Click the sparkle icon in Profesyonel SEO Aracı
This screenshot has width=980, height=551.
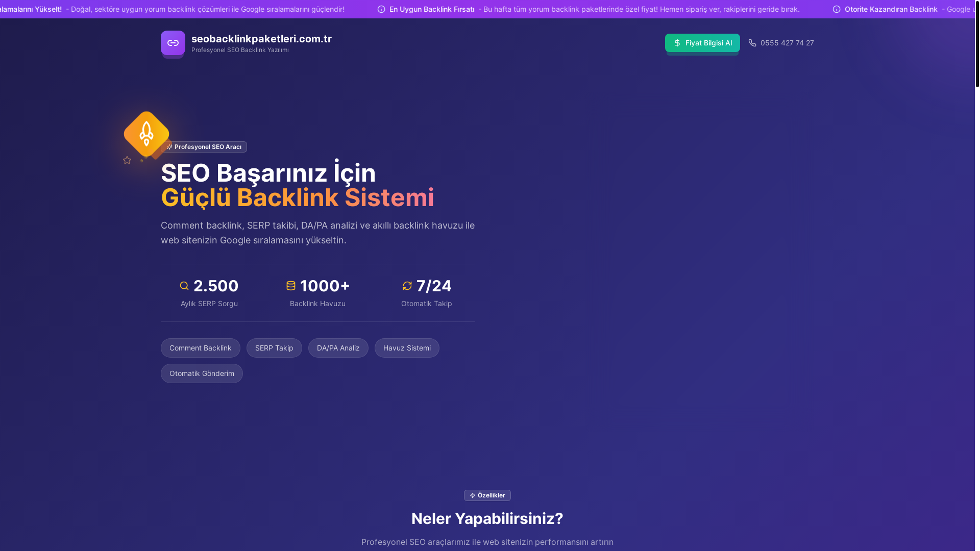click(x=169, y=147)
